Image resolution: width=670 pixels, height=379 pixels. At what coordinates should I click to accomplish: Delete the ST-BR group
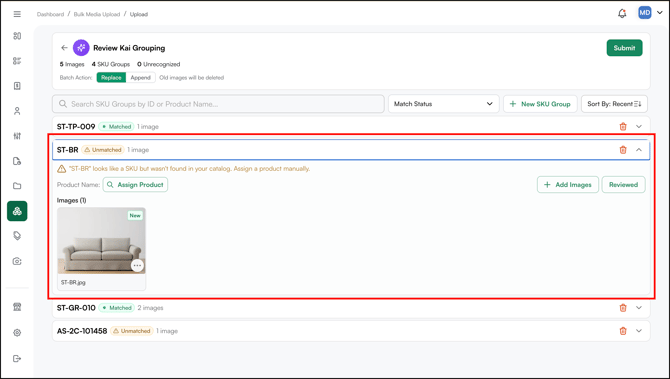623,150
